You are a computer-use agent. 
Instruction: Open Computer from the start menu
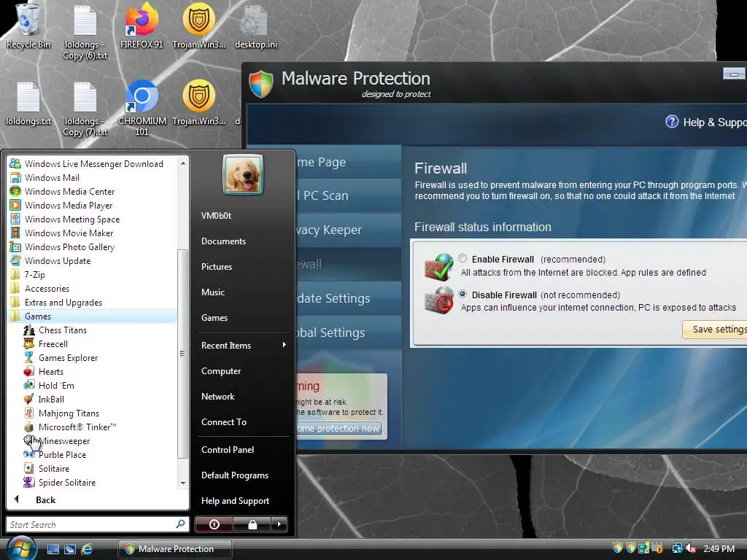tap(220, 371)
